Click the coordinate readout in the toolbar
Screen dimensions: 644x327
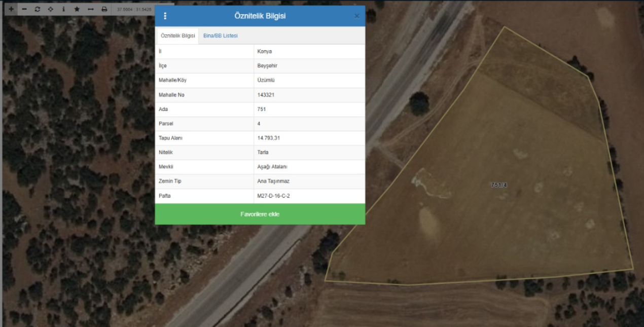coord(134,9)
